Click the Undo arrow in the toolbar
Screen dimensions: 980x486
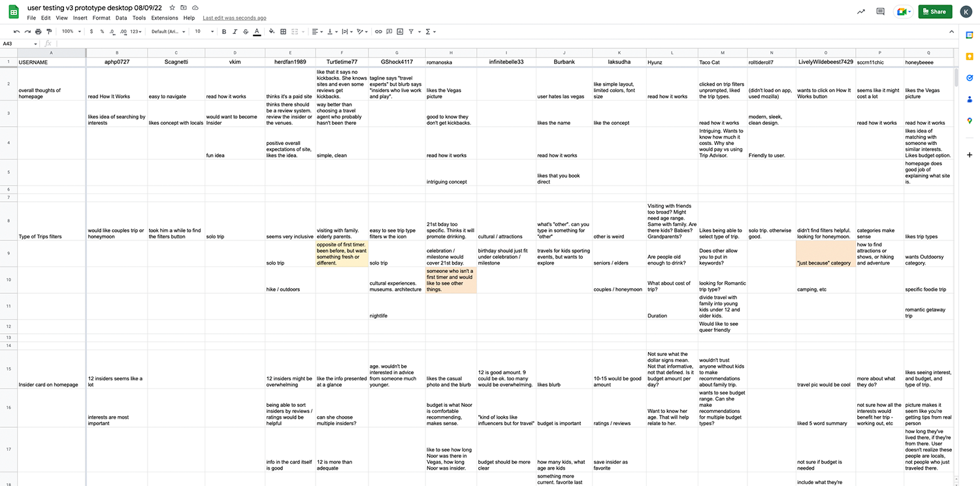(x=17, y=31)
